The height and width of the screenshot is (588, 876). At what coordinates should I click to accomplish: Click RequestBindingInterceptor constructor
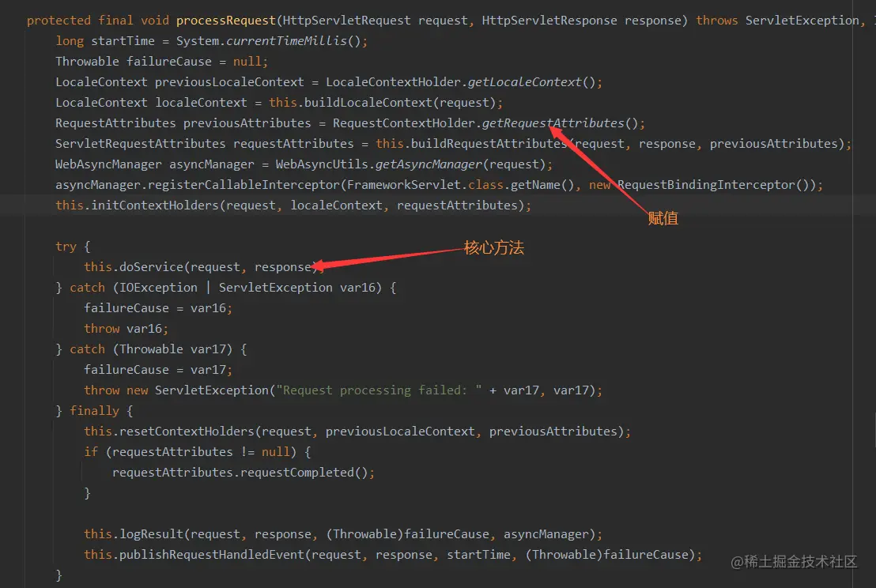click(705, 185)
